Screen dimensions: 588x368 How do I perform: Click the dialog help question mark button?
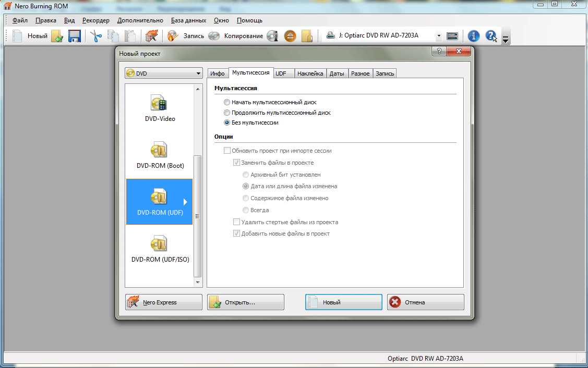point(439,51)
